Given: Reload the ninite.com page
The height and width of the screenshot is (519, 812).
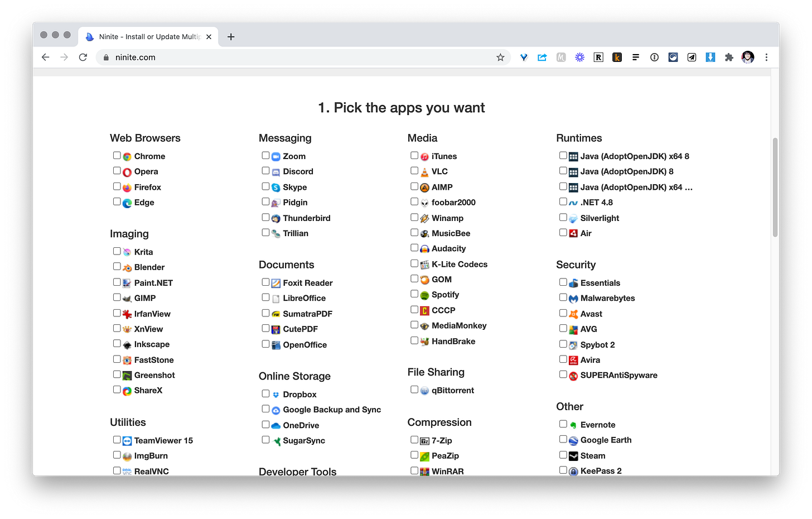Looking at the screenshot, I should coord(83,57).
